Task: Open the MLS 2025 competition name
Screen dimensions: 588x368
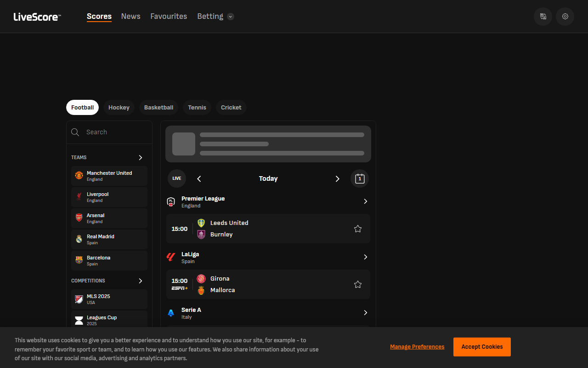Action: tap(98, 296)
